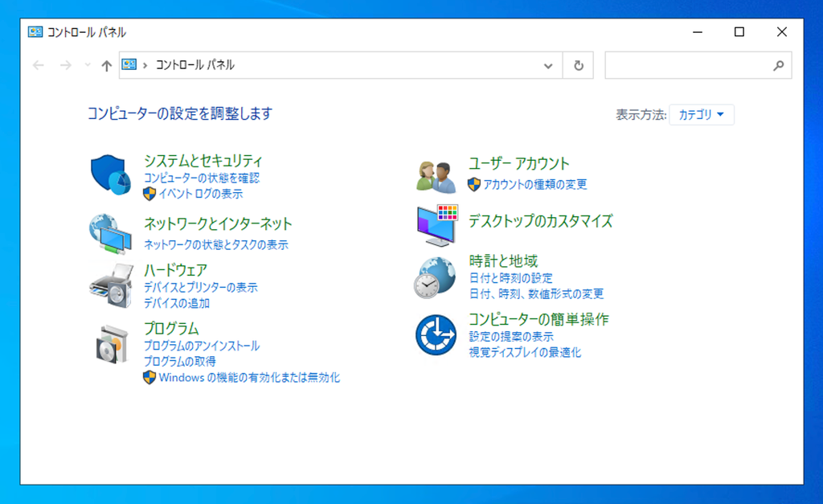Open the recent locations dropdown arrow
This screenshot has height=504, width=823.
pos(88,65)
